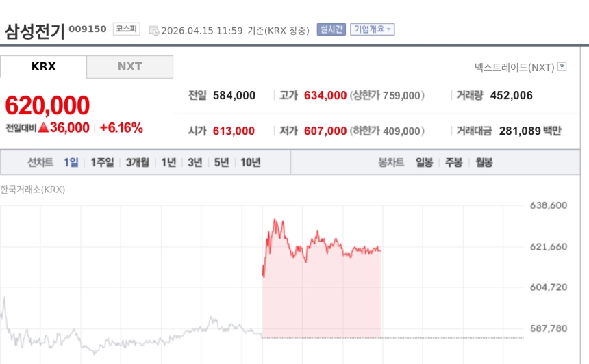Screen dimensions: 589x364
Task: Click the 삼성전기 stock name heading
Action: point(34,31)
